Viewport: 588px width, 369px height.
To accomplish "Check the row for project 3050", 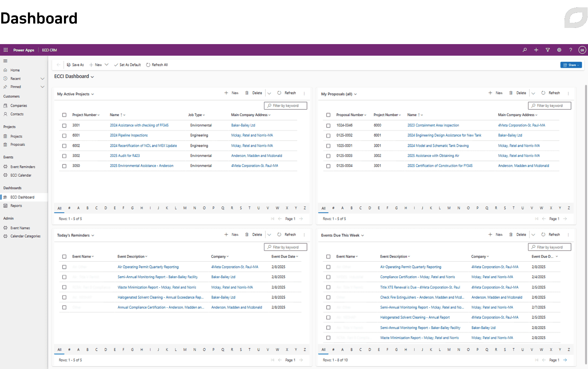I will [64, 166].
